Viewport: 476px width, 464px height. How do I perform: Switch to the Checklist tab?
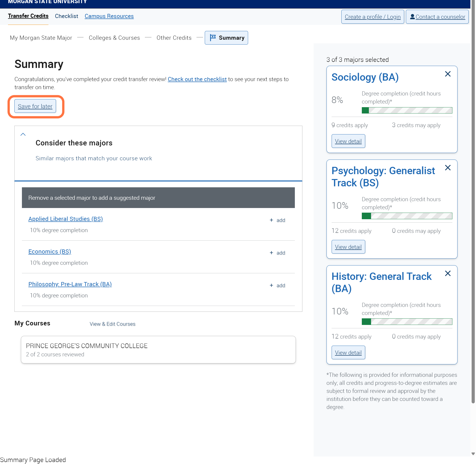66,16
